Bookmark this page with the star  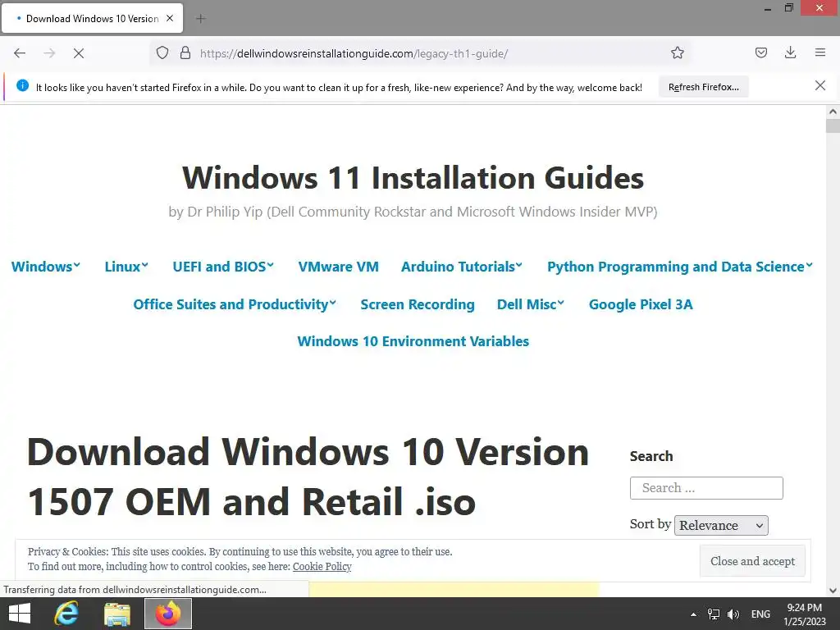click(677, 53)
